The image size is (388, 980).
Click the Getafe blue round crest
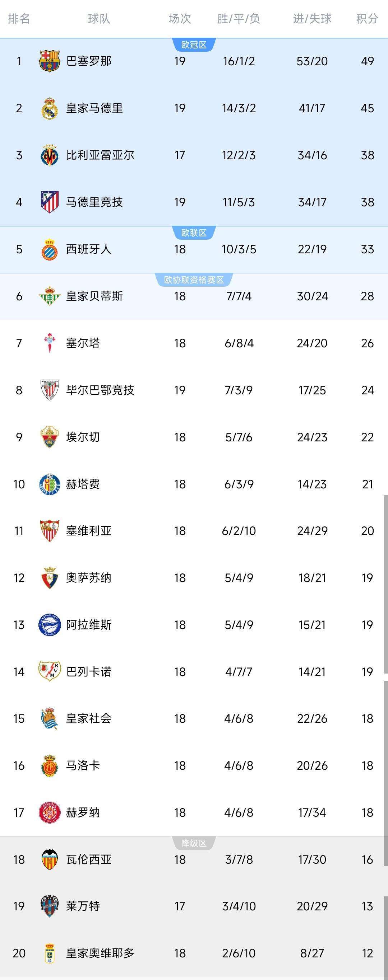50,484
